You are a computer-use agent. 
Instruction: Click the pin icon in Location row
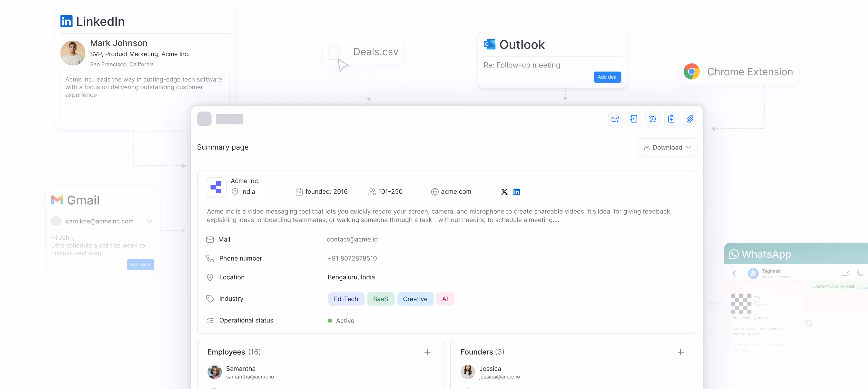(210, 277)
